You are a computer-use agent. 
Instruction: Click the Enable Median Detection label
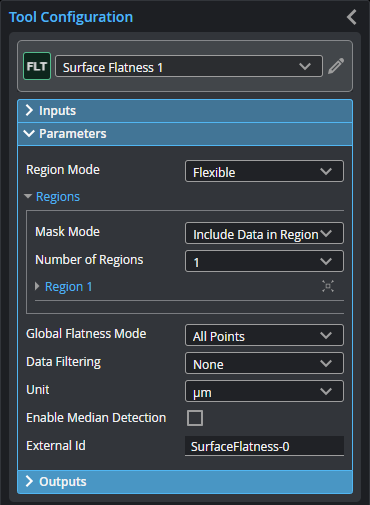click(x=96, y=418)
